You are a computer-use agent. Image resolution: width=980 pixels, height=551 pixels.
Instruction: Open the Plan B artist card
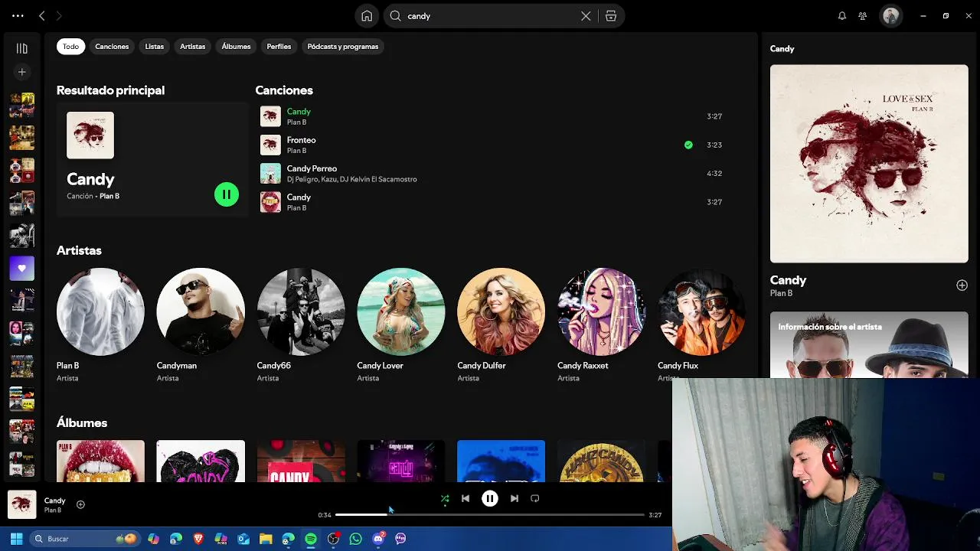[100, 325]
